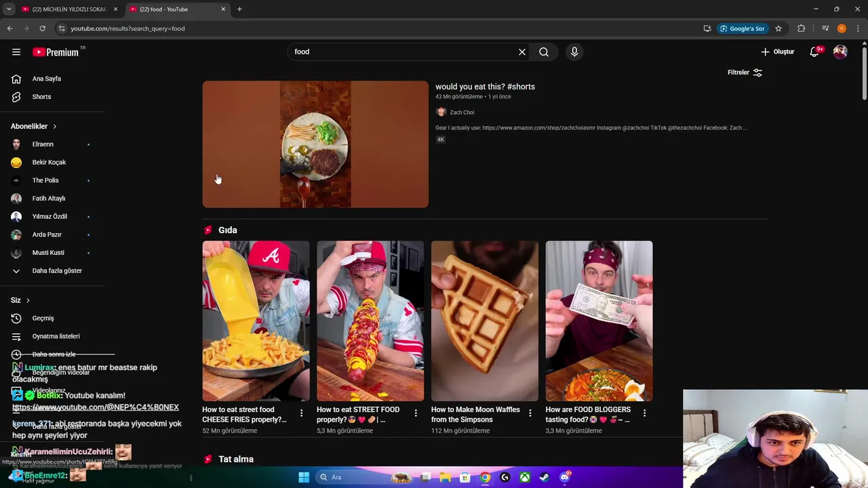Expand the Siz section chevron
Viewport: 868px width, 488px height.
28,300
